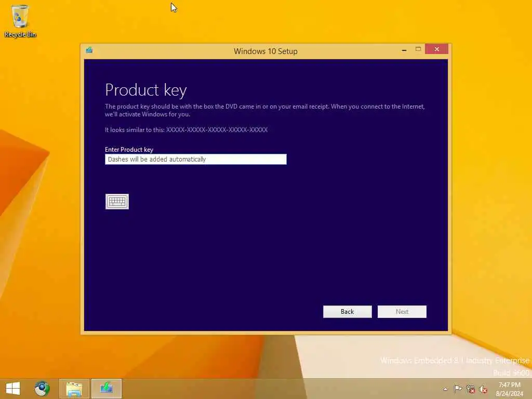The image size is (532, 399).
Task: Minimize the Windows 10 Setup window
Action: click(404, 50)
